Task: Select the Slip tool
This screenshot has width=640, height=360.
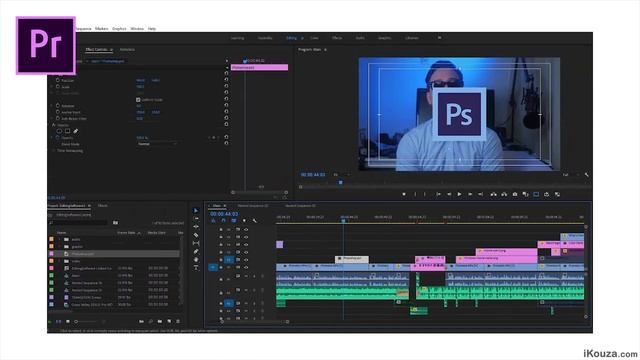Action: click(x=196, y=243)
